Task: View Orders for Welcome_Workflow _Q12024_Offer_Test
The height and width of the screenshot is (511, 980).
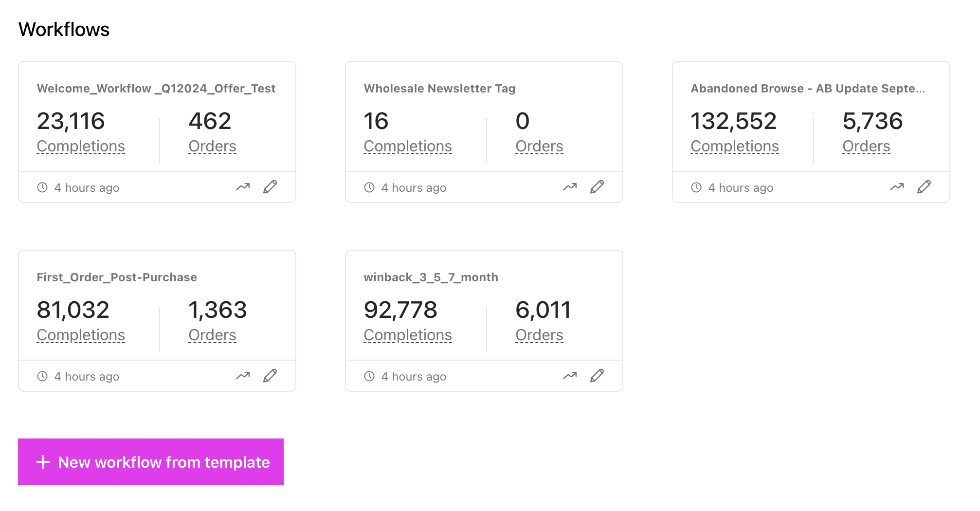Action: pyautogui.click(x=212, y=146)
